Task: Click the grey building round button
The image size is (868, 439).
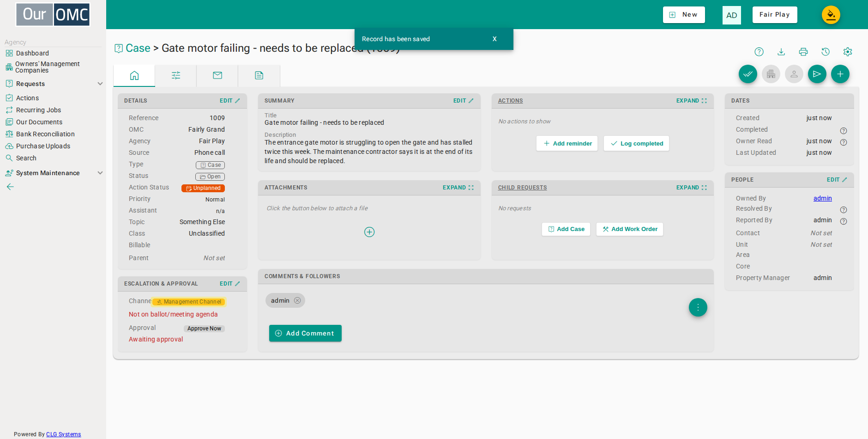Action: point(771,74)
